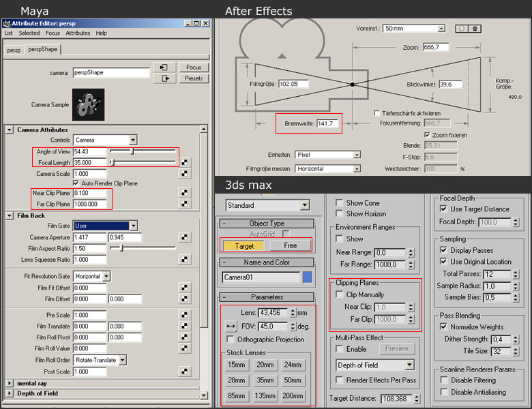Click map button next to Lens Squeeze Ratio
532x409 pixels.
[185, 260]
